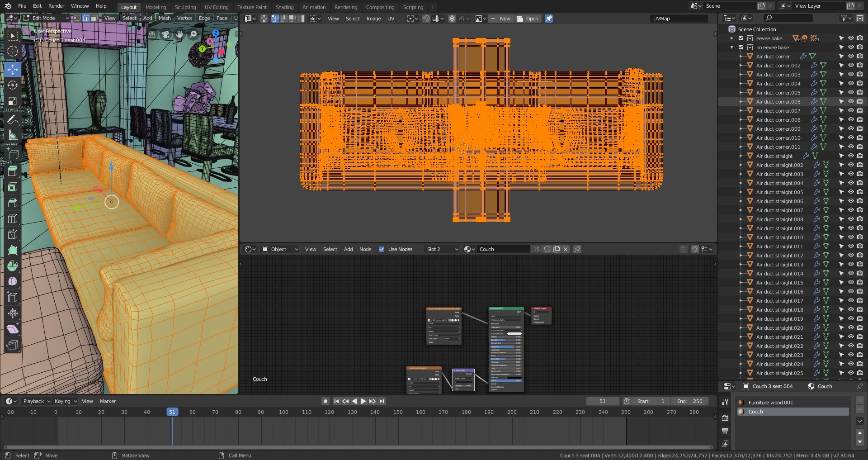Open the File menu
The image size is (868, 460).
(x=22, y=6)
